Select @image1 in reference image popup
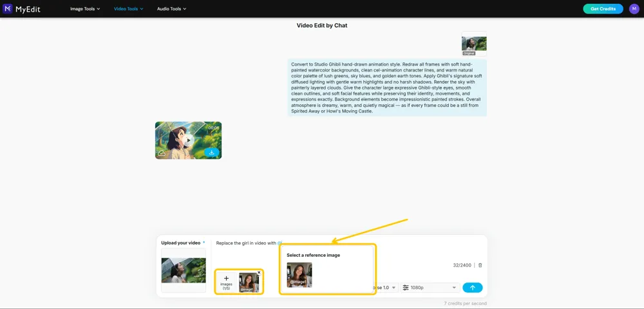644x309 pixels. click(299, 275)
